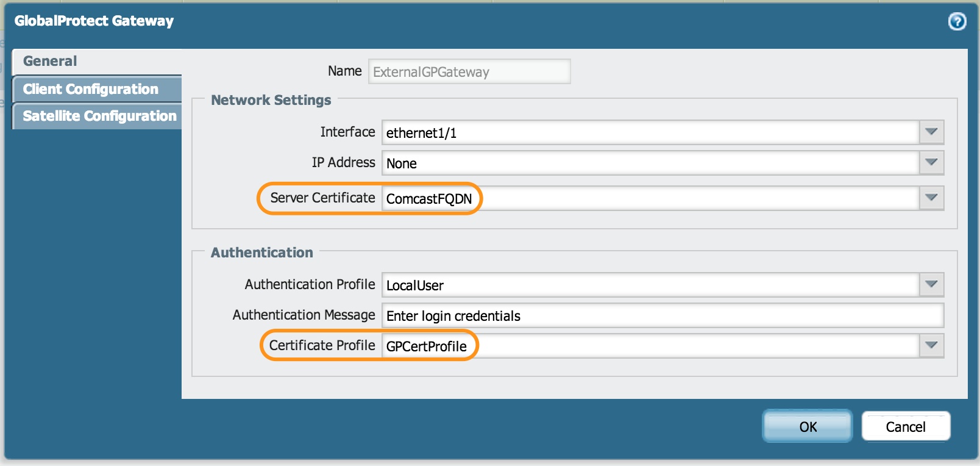Expand the Interface dropdown arrow
This screenshot has height=466, width=980.
[x=931, y=132]
